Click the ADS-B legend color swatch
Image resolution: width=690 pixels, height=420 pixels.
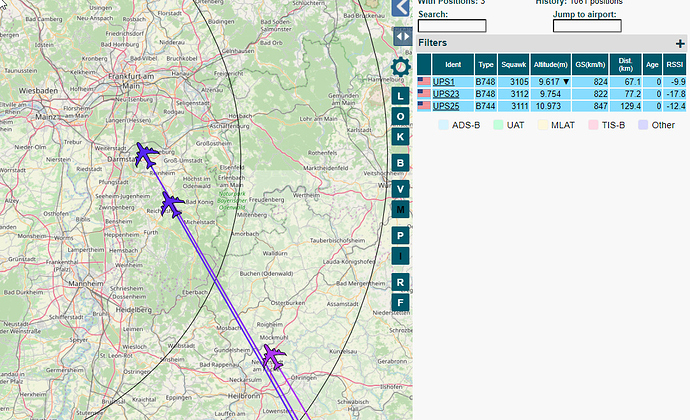(443, 125)
